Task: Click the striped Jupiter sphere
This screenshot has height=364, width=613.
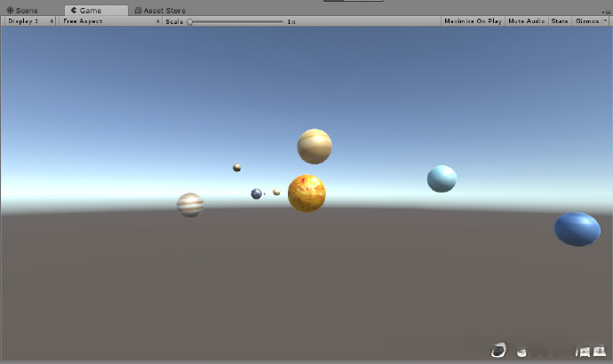Action: (190, 205)
